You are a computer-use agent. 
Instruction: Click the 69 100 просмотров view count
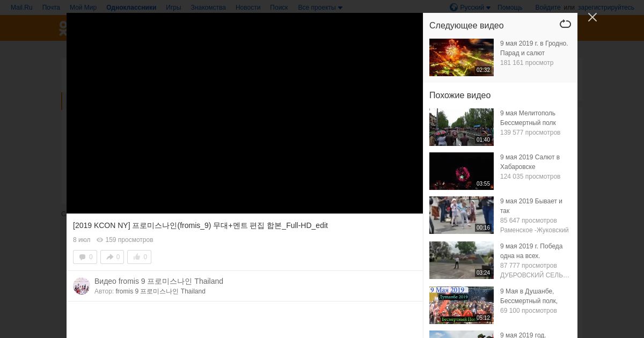529,311
